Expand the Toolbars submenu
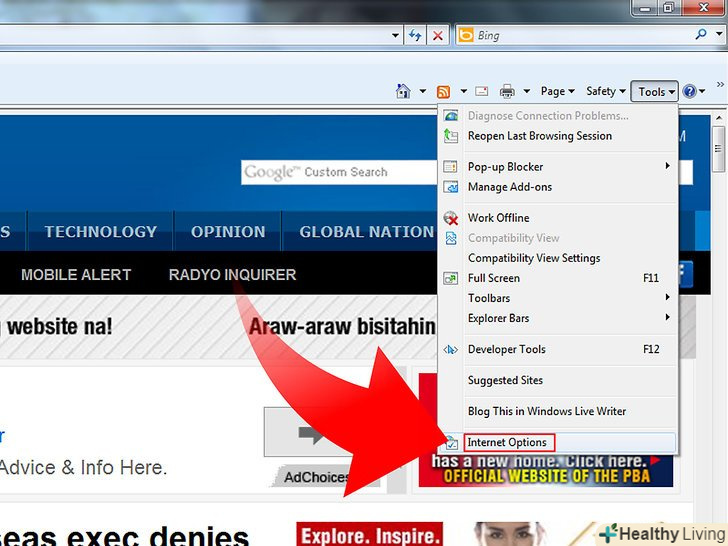 557,298
